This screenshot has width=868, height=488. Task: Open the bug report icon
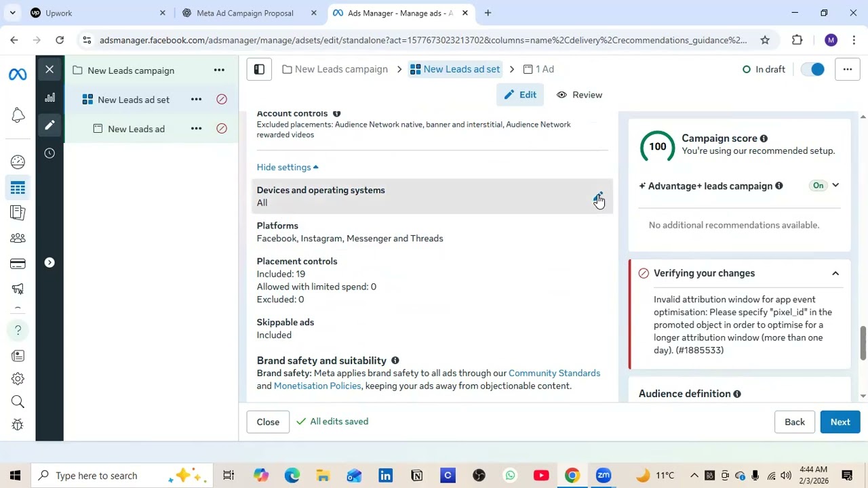coord(18,425)
